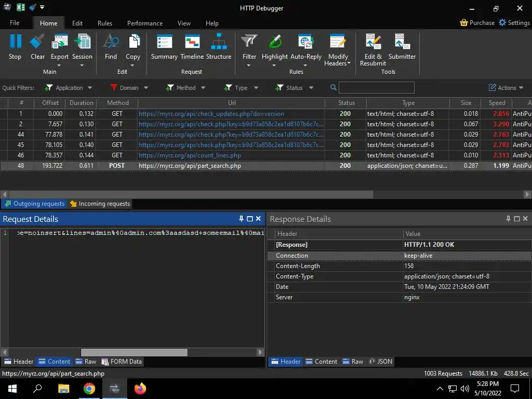The height and width of the screenshot is (399, 532).
Task: Open Chrome from the taskbar
Action: click(x=89, y=389)
